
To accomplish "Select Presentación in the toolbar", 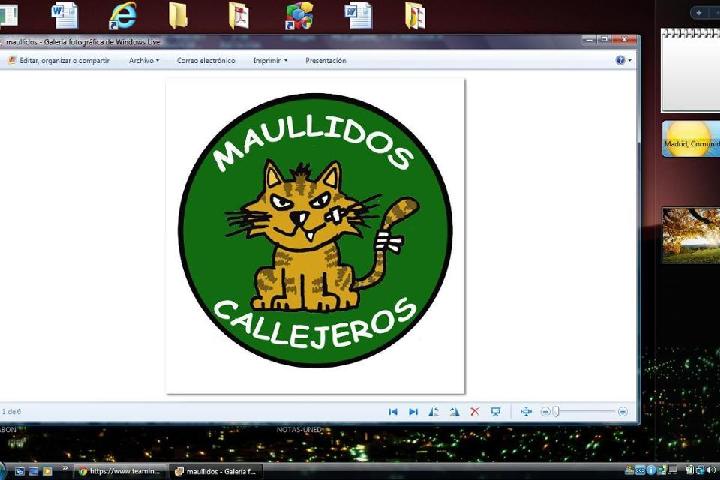I will pos(326,60).
